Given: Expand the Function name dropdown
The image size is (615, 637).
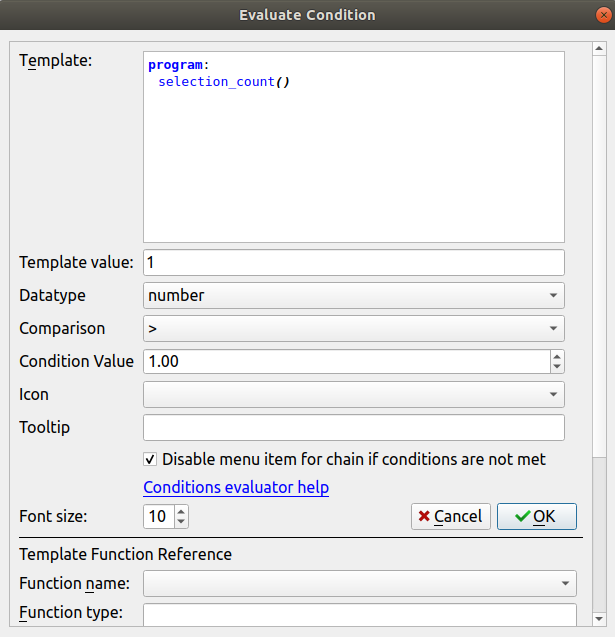Looking at the screenshot, I should (360, 583).
